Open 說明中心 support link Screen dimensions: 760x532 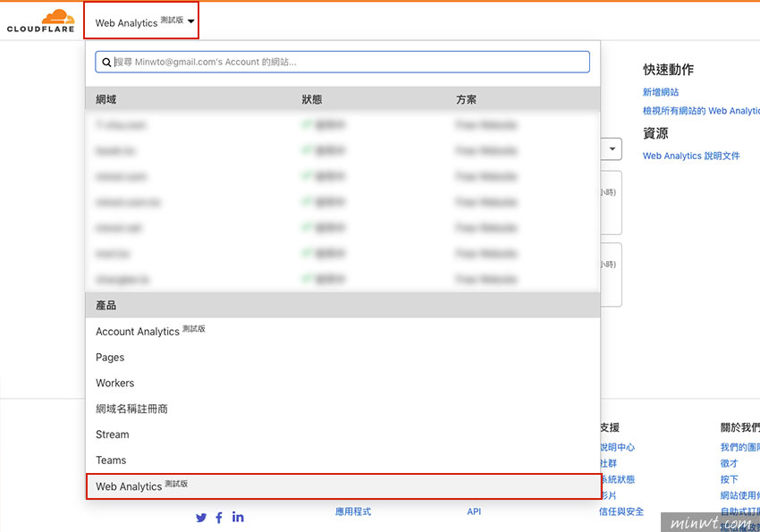617,447
